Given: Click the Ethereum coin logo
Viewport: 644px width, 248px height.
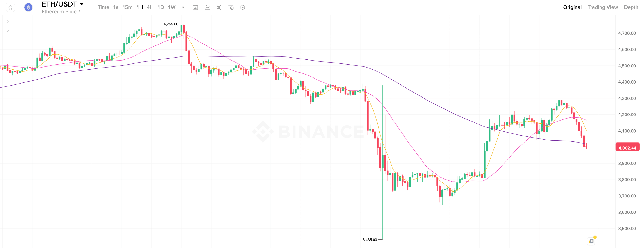Looking at the screenshot, I should tap(28, 7).
